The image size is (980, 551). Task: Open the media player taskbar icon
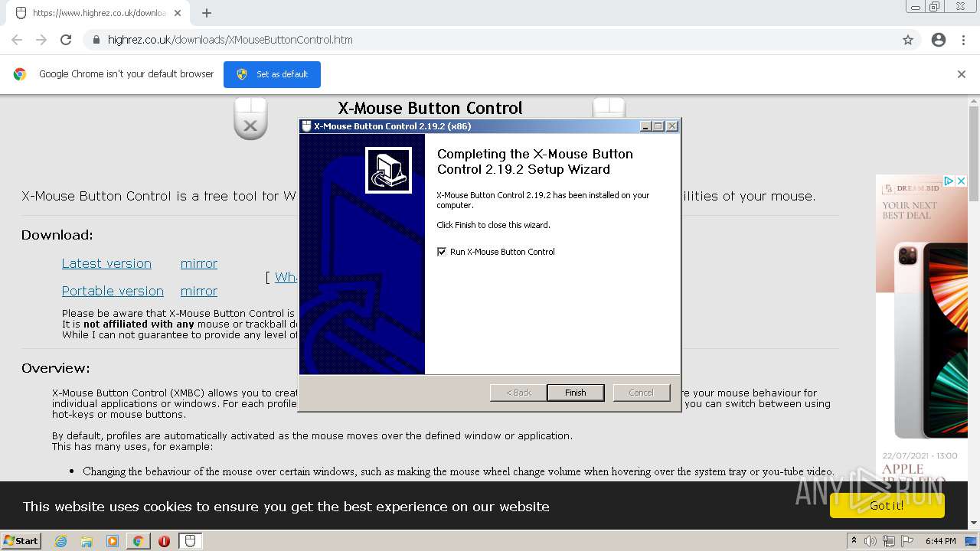point(113,541)
